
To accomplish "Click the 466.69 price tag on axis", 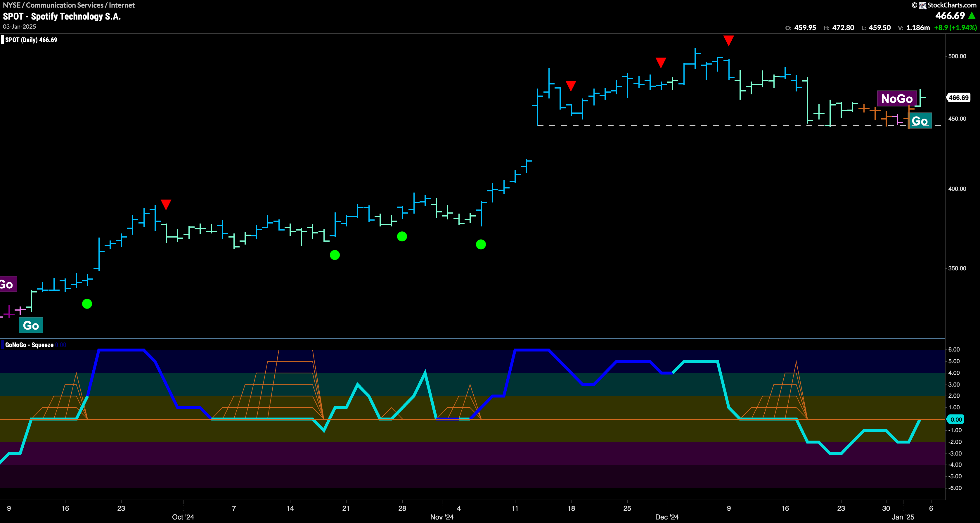I will (x=958, y=98).
